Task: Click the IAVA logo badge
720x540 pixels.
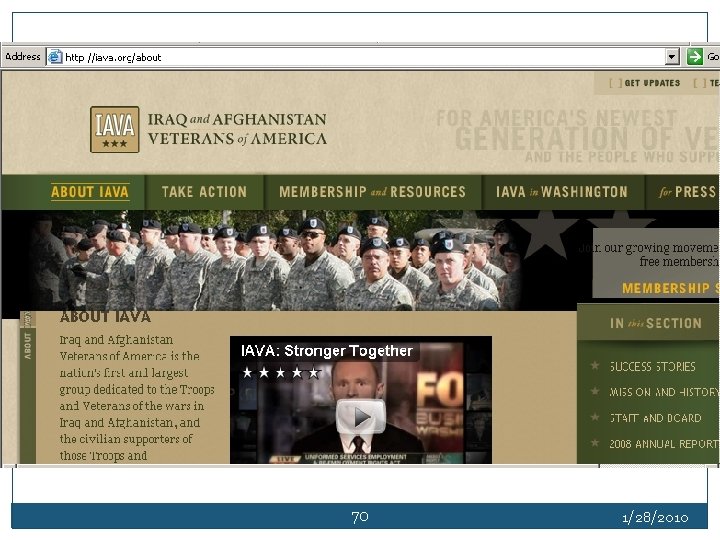Action: click(x=114, y=129)
